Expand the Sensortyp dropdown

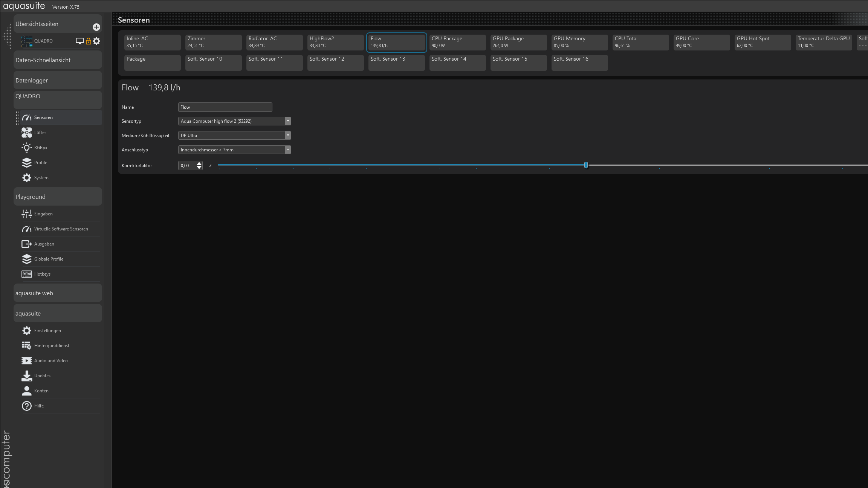[x=288, y=121]
